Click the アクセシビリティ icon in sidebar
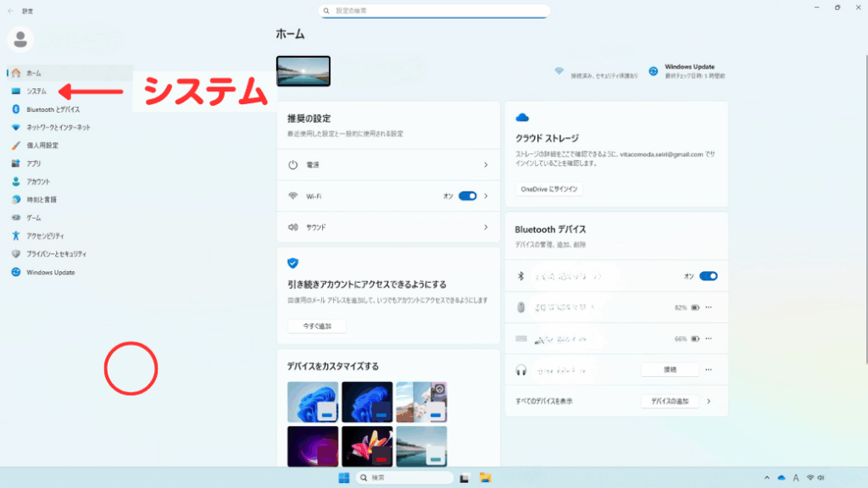Screen dimensions: 868x488 (x=16, y=236)
